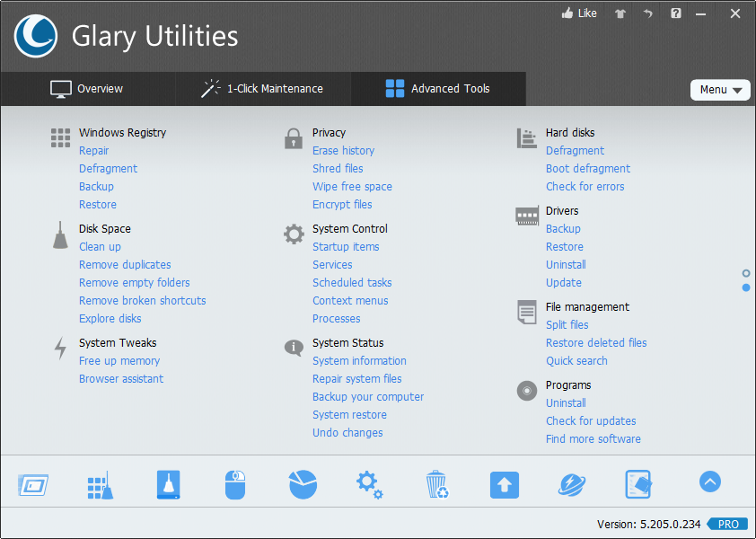Image resolution: width=756 pixels, height=539 pixels.
Task: Open the mouse icon in bottom toolbar
Action: click(x=235, y=485)
